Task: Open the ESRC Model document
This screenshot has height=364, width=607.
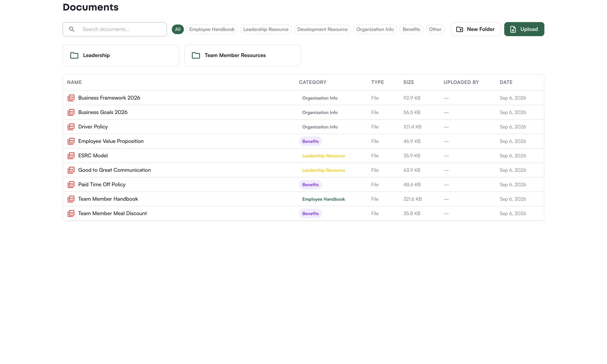Action: click(x=93, y=155)
